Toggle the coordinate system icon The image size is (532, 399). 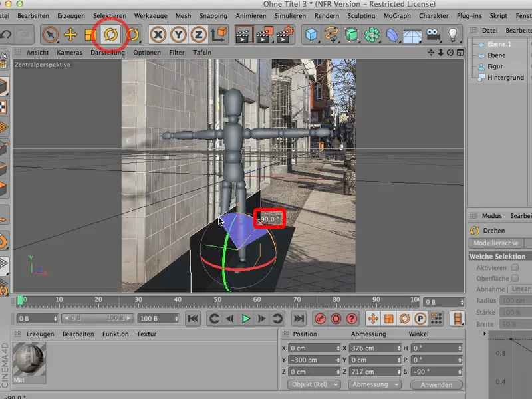tap(219, 35)
